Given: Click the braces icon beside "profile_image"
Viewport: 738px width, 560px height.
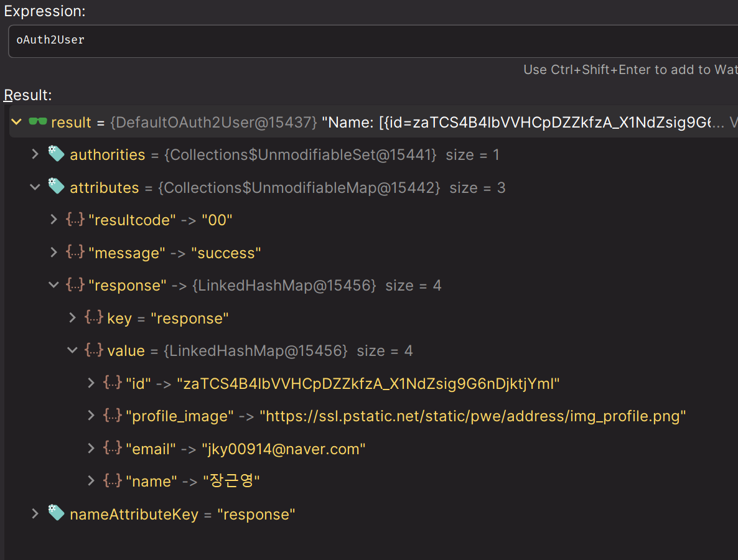Looking at the screenshot, I should click(x=113, y=416).
